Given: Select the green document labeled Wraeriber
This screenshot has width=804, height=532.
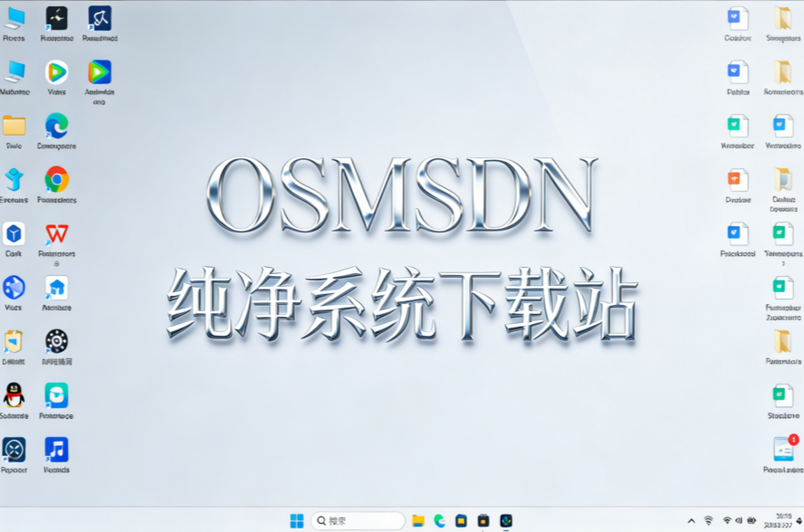Looking at the screenshot, I should 738,126.
